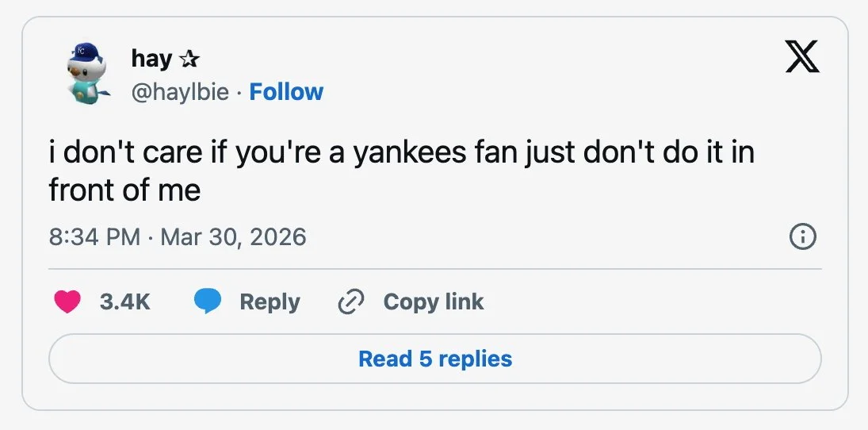Image resolution: width=868 pixels, height=430 pixels.
Task: Click the X logo
Action: coord(802,58)
